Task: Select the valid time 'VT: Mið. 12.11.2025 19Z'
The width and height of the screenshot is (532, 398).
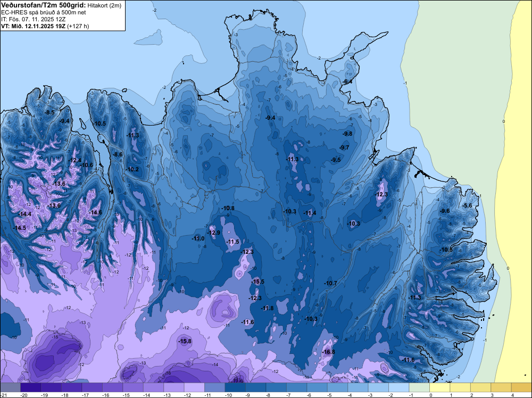Action: pyautogui.click(x=33, y=26)
